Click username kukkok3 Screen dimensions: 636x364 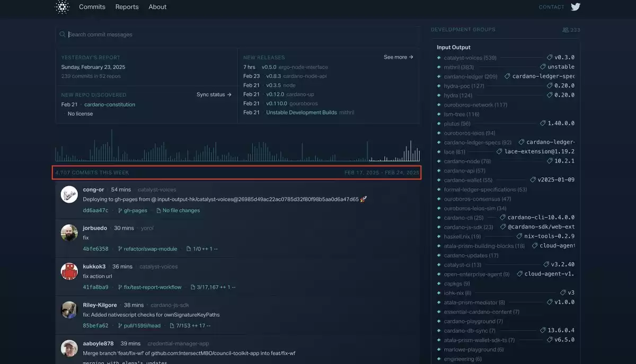[x=94, y=267]
